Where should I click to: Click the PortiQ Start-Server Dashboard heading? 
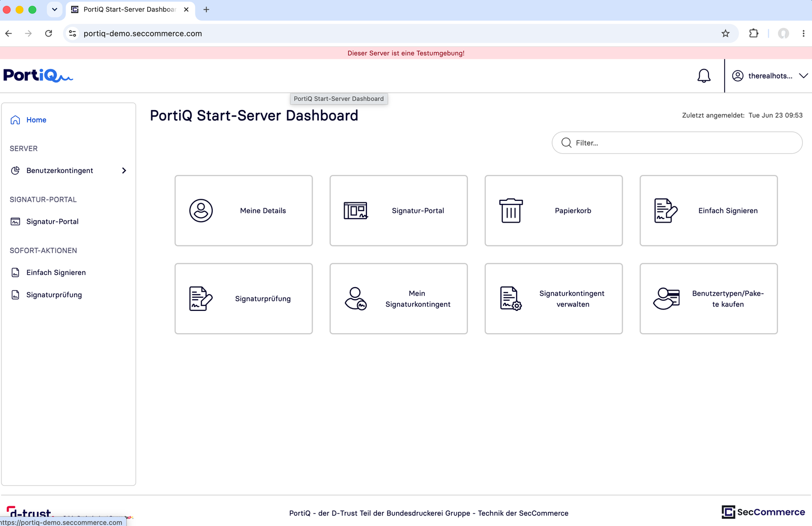tap(254, 116)
